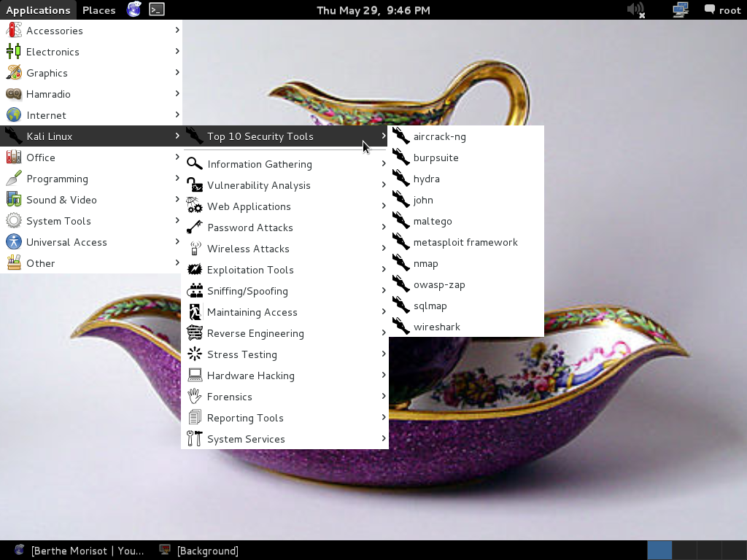Open the root user menu
Screen dimensions: 747x560
coord(722,10)
